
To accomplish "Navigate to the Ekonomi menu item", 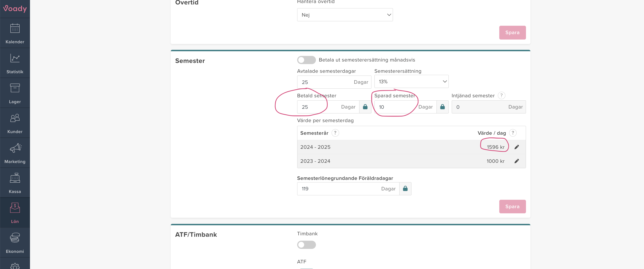I will (x=15, y=243).
